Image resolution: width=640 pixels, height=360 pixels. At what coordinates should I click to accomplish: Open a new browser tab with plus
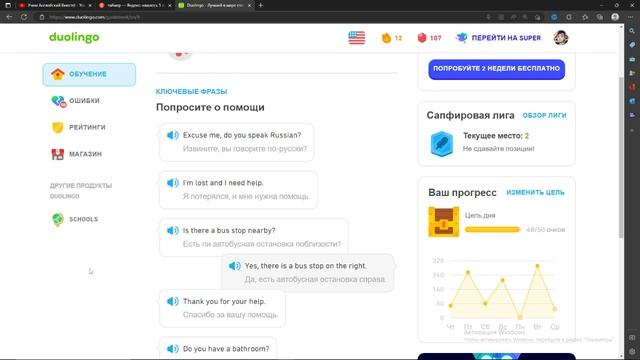click(261, 5)
